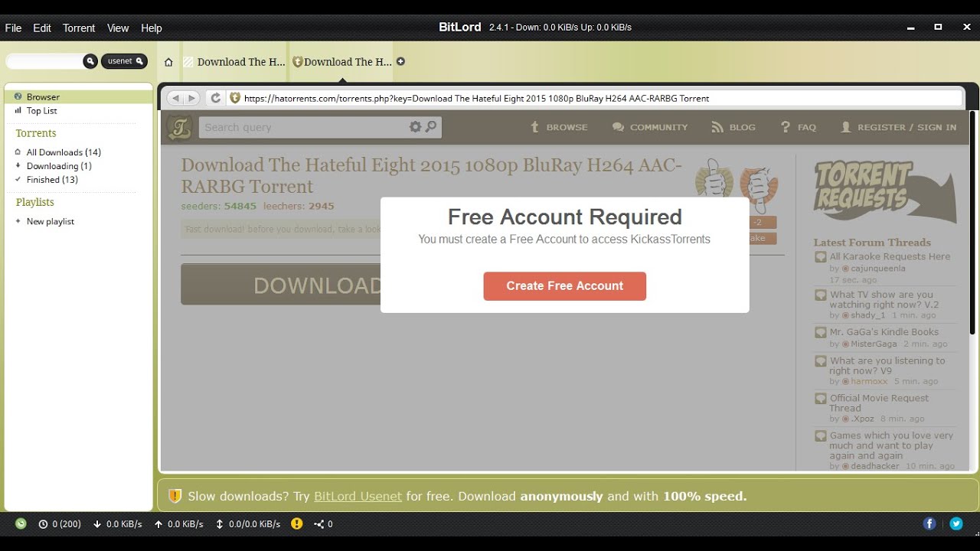Screen dimensions: 980x551
Task: Open Mr. GaGa's Kindle Books thread
Action: tap(884, 332)
